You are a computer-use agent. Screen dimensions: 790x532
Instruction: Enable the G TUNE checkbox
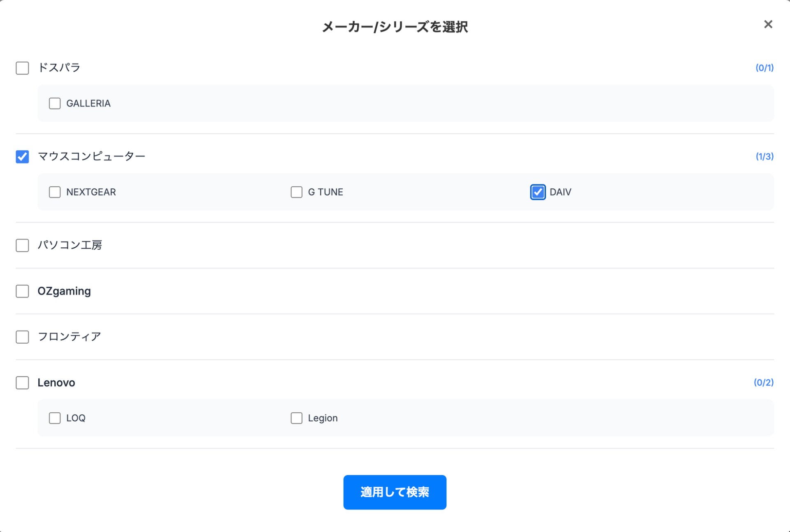pos(297,192)
